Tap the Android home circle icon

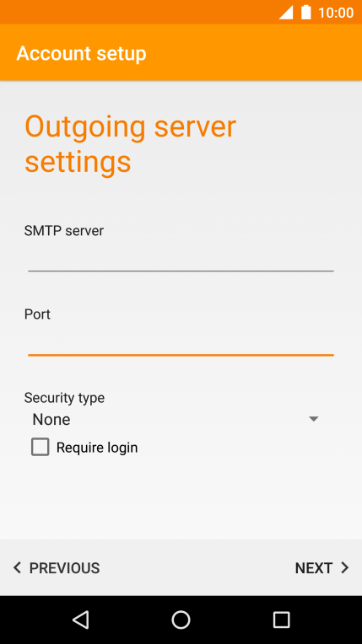point(181,620)
